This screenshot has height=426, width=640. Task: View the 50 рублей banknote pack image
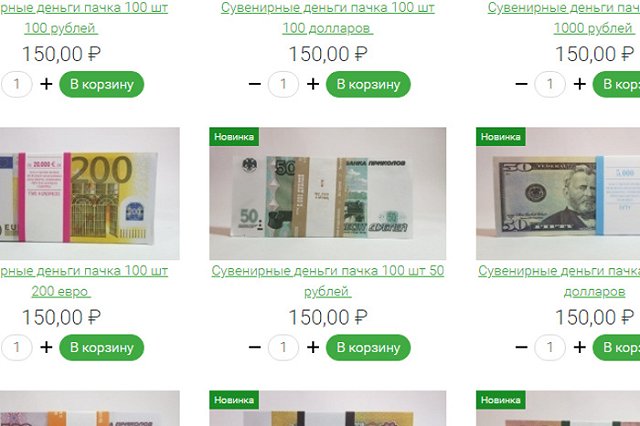[x=327, y=193]
